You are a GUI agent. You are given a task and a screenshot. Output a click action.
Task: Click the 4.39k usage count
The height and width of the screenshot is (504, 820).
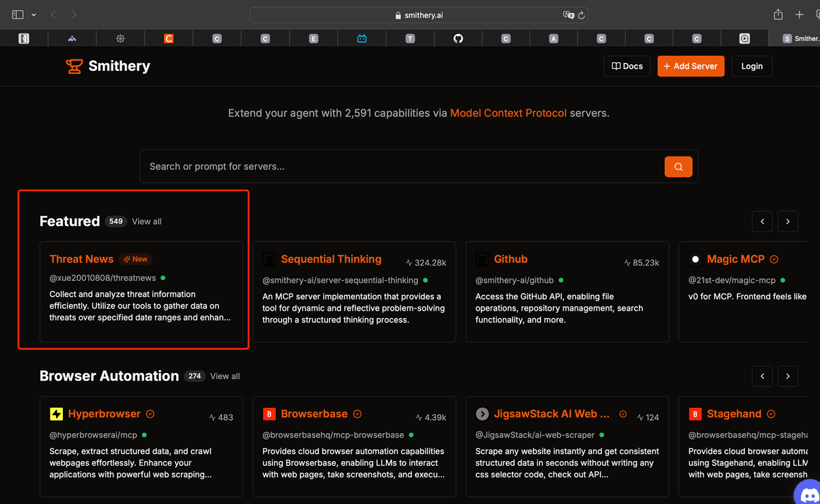pyautogui.click(x=431, y=417)
